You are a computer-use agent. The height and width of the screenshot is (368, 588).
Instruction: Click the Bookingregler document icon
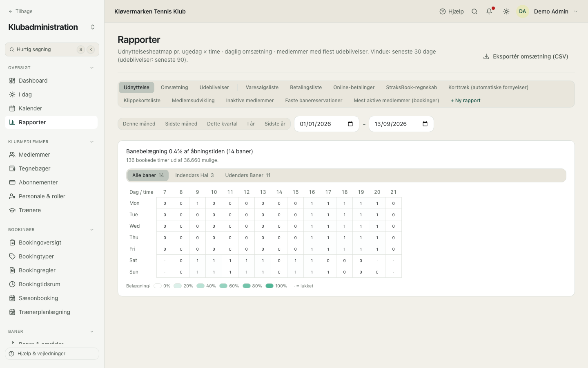tap(12, 270)
